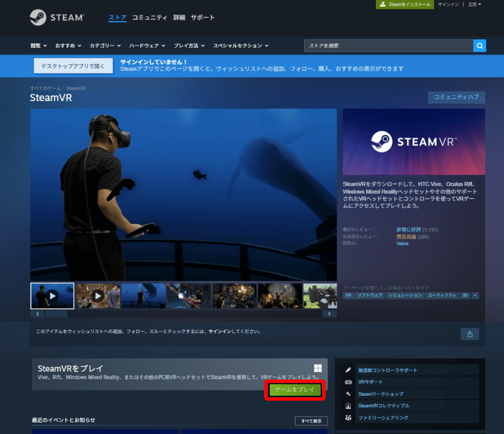The image size is (504, 434).
Task: Click the Valve developer link
Action: [x=402, y=243]
